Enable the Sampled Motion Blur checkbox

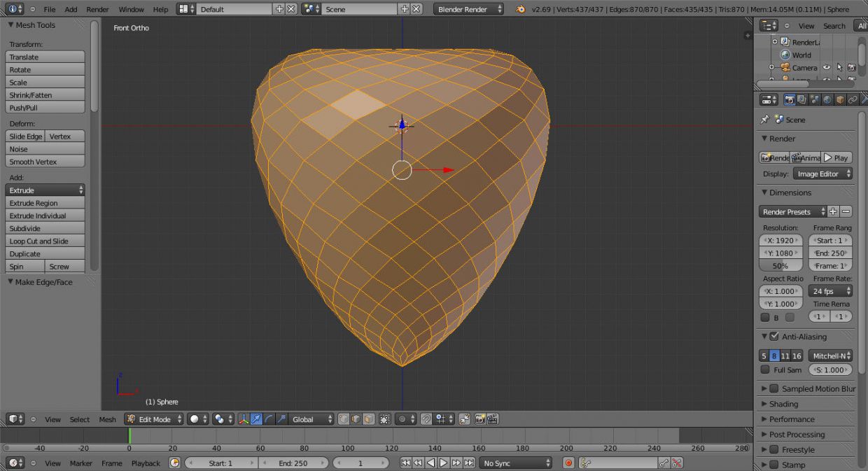pos(774,388)
